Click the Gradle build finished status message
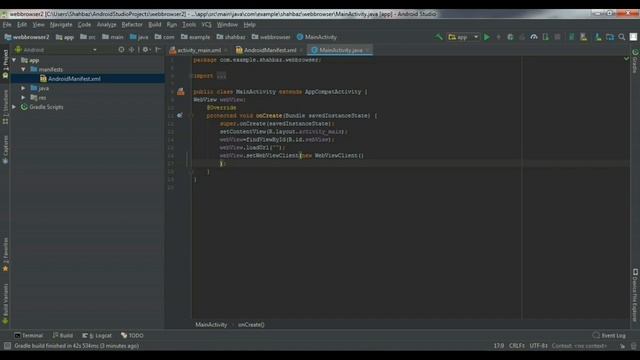The height and width of the screenshot is (360, 640). 77,346
